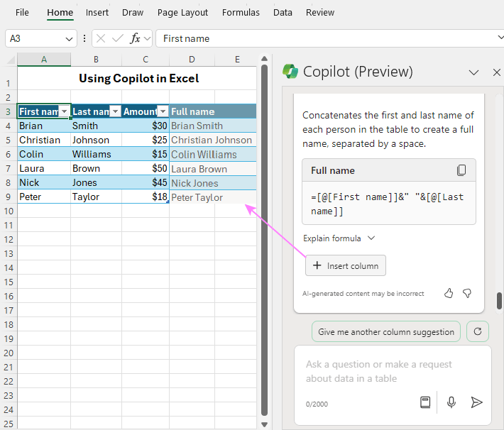The image size is (504, 430).
Task: Click the Insert column button
Action: point(346,265)
